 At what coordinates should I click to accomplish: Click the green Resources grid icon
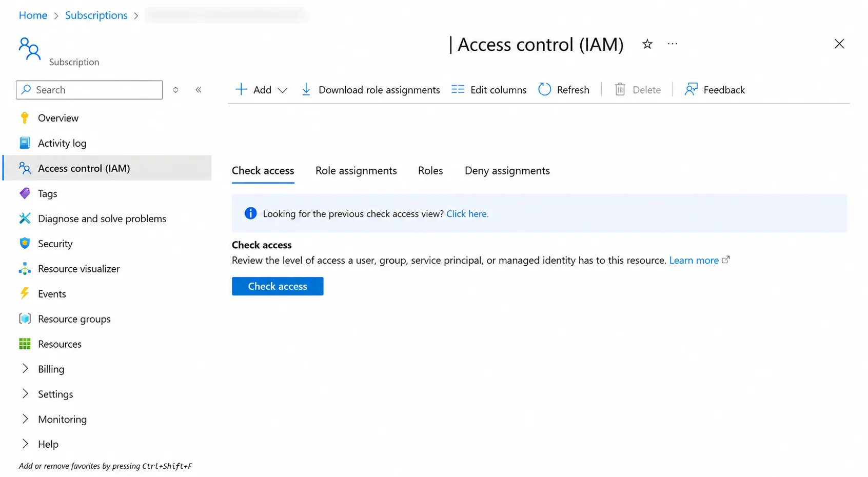pos(25,344)
